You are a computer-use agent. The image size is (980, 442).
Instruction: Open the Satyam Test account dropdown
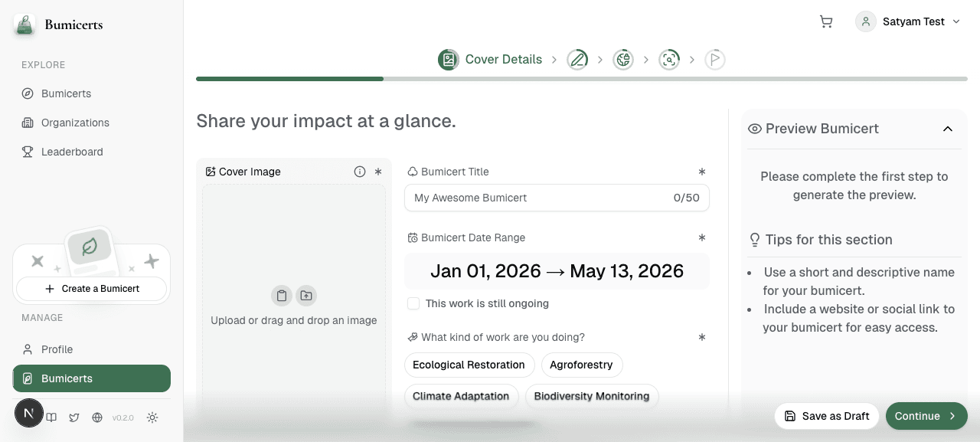click(x=909, y=21)
